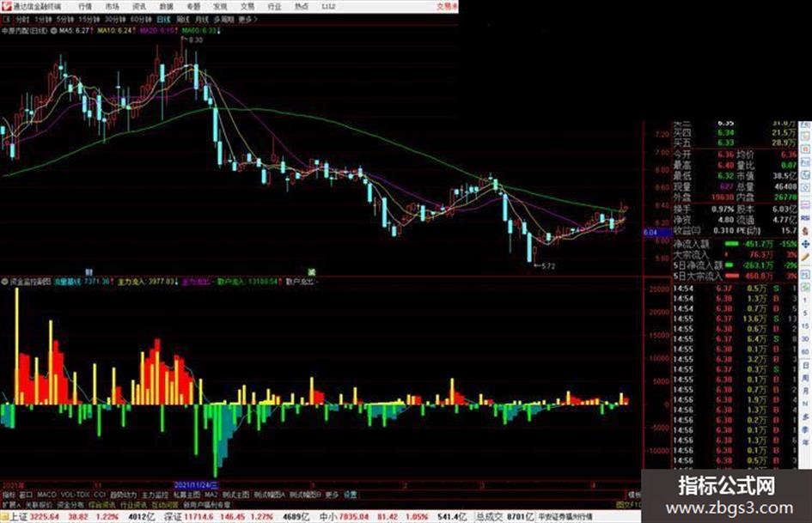Open the 资金分布 tab
This screenshot has height=523, width=812.
[x=70, y=504]
